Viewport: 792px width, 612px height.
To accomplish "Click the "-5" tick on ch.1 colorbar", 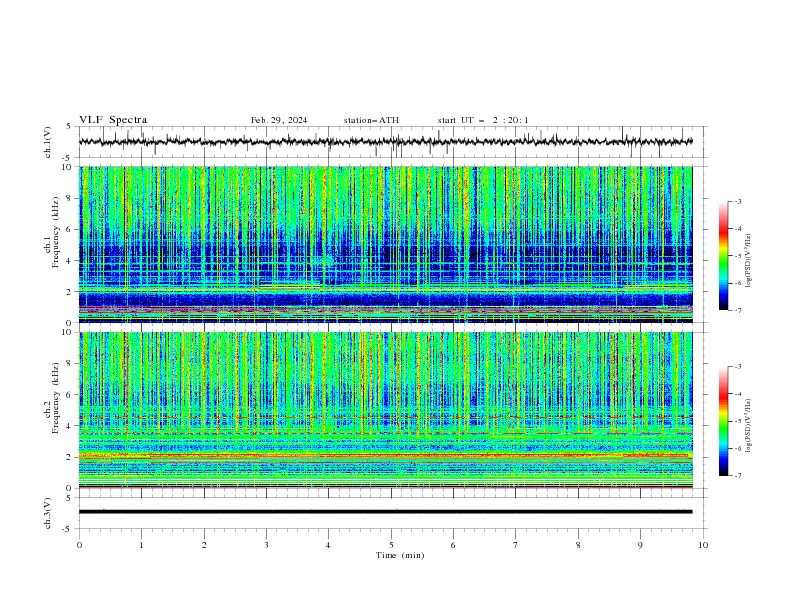I will pyautogui.click(x=738, y=256).
